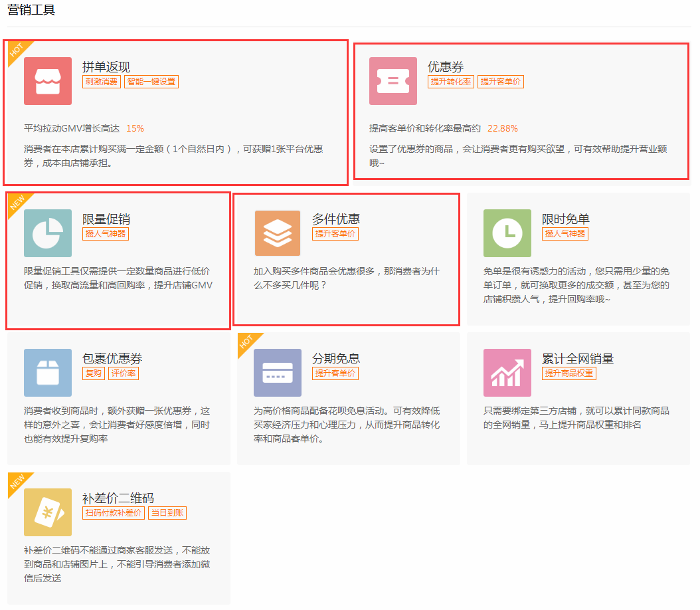This screenshot has width=700, height=610.
Task: Click the 拼单返现 description starting 消费者在本店累计购买
Action: click(x=173, y=156)
